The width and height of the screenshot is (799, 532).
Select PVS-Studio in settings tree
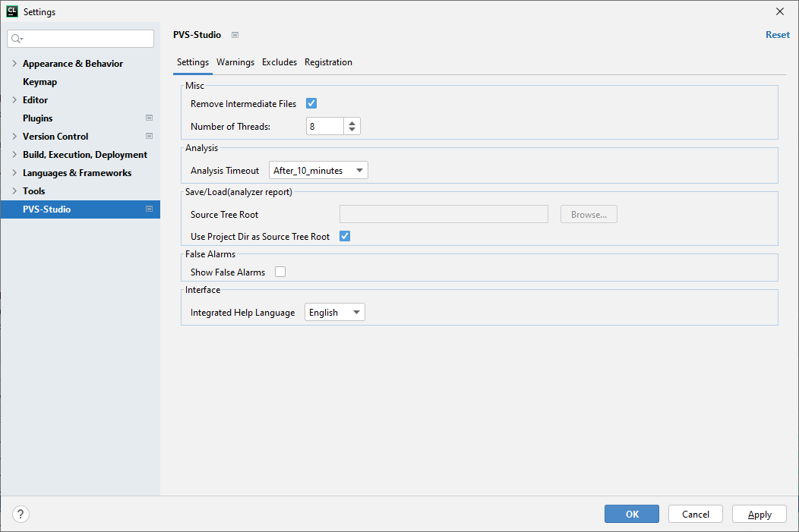coord(81,209)
